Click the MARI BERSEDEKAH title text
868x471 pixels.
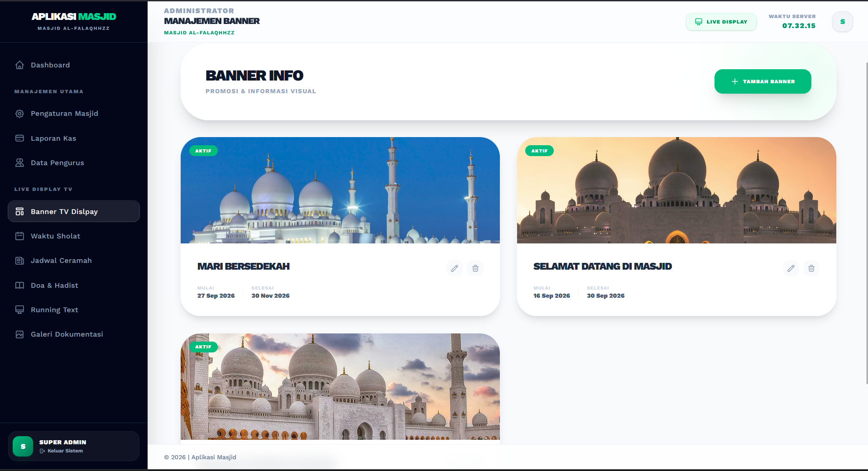tap(244, 266)
